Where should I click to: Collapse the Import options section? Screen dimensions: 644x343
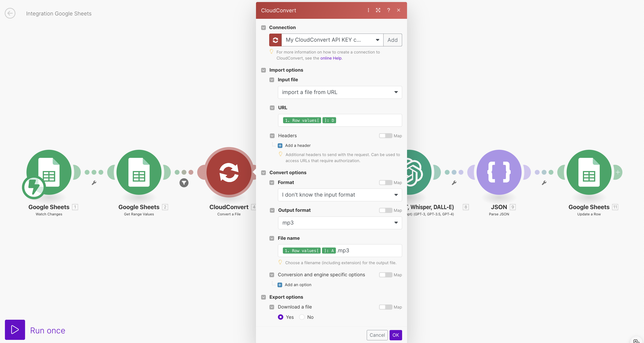[x=263, y=70]
